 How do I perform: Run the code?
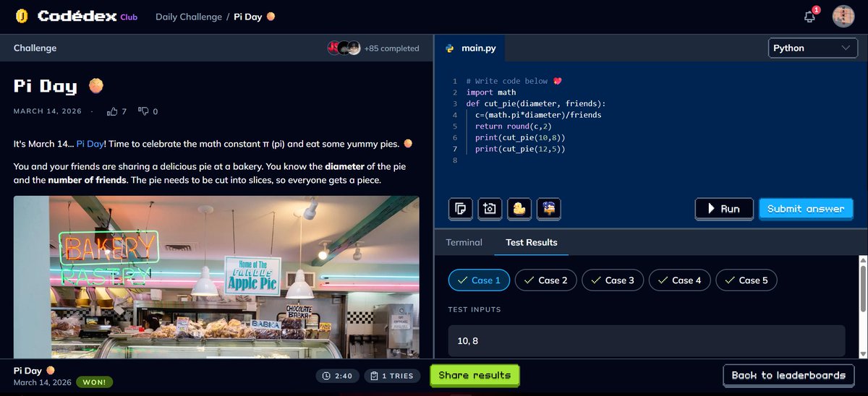[x=724, y=209]
